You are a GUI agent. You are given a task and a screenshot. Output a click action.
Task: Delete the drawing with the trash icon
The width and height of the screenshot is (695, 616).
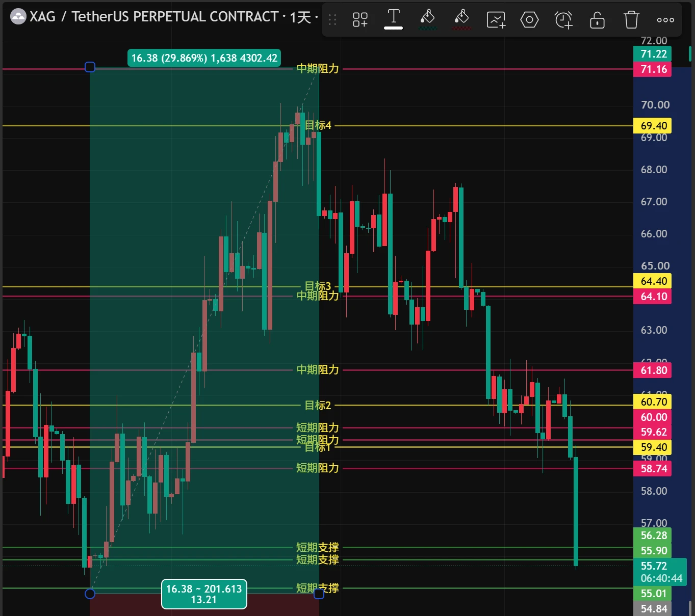(631, 20)
